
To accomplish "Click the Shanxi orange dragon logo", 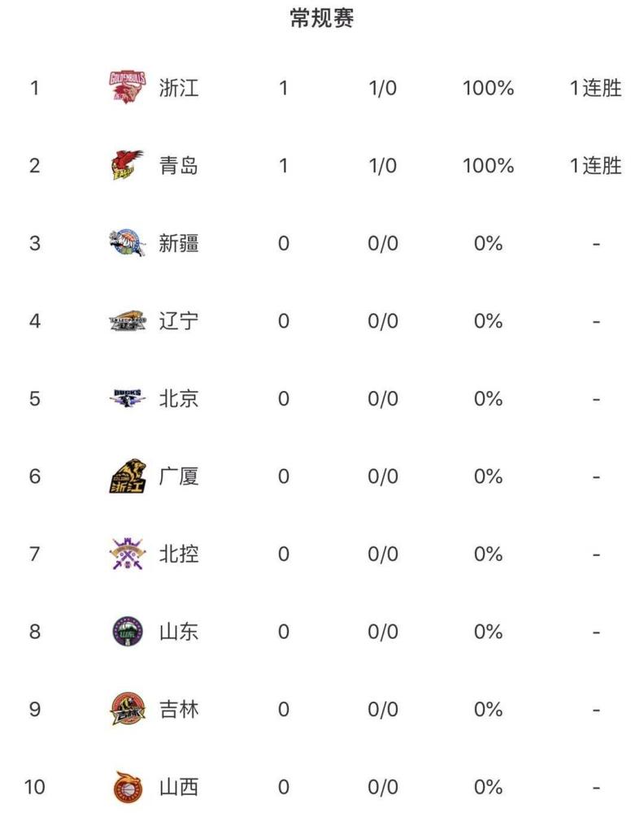I will point(128,787).
